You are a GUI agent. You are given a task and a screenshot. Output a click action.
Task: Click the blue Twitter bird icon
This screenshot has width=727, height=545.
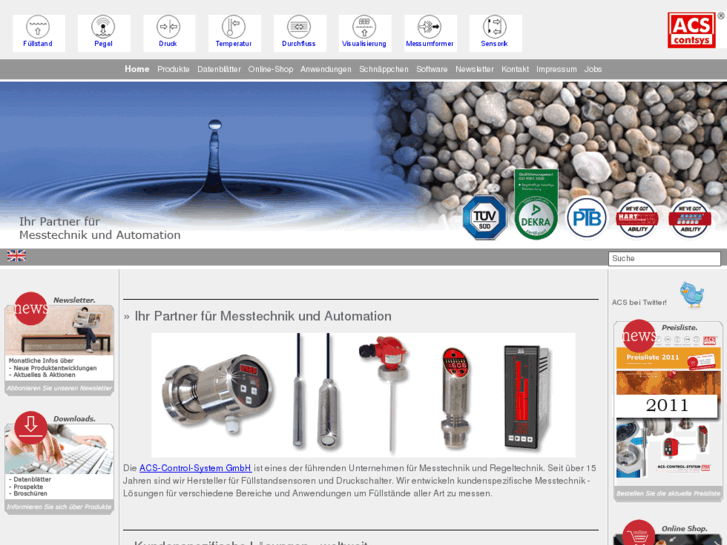692,294
